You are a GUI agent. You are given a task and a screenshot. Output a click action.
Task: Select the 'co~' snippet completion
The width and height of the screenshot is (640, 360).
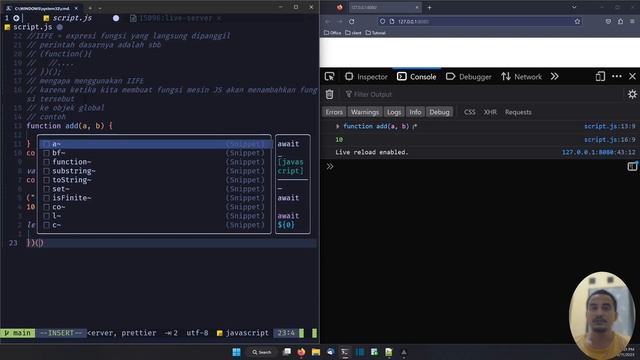click(155, 207)
